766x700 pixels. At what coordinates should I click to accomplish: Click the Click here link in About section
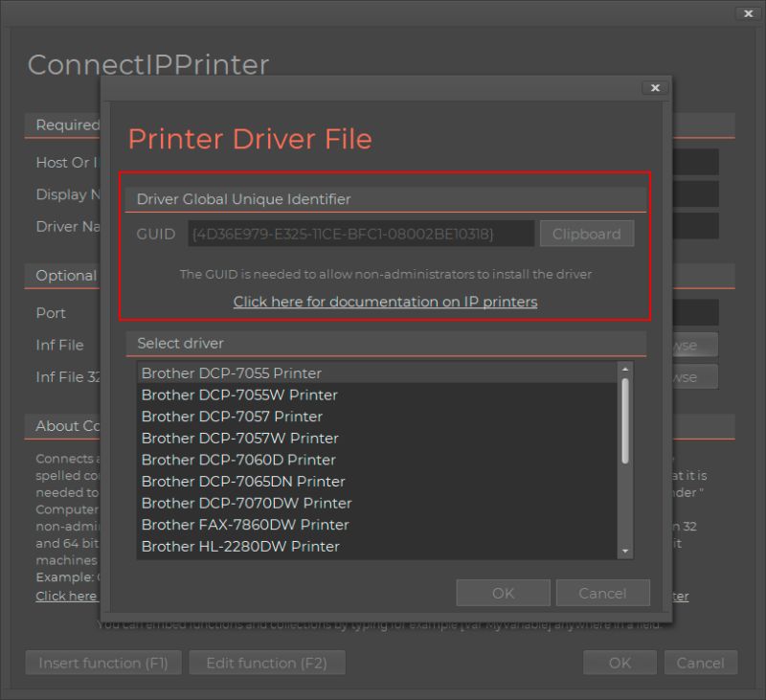click(66, 596)
